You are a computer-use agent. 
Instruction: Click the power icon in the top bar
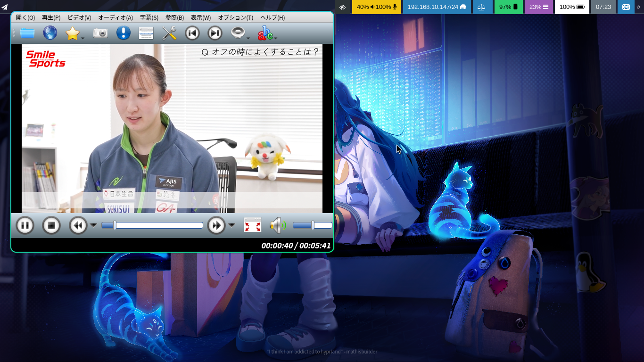click(639, 7)
